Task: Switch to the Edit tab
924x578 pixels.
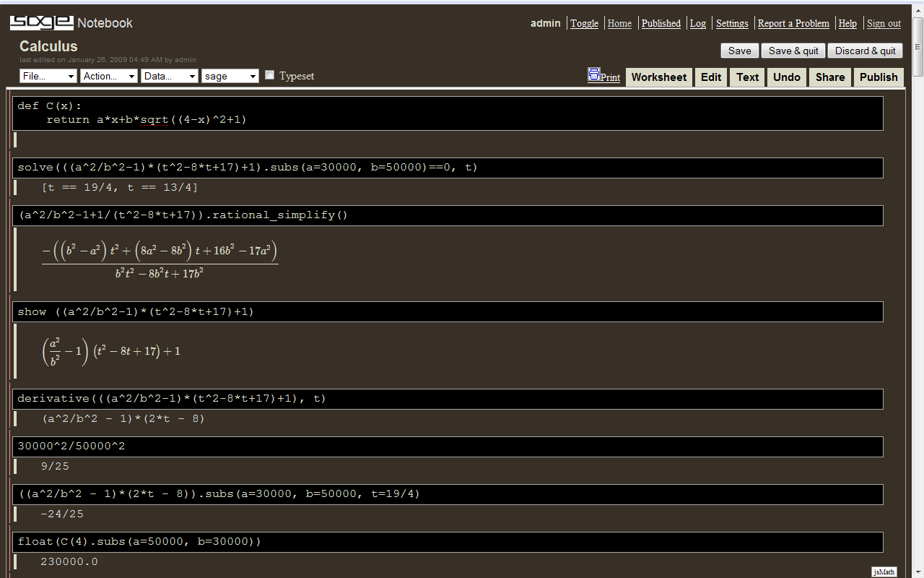Action: tap(711, 77)
